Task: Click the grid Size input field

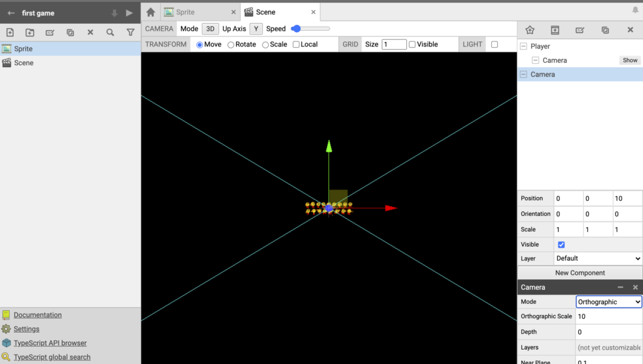Action: [394, 45]
